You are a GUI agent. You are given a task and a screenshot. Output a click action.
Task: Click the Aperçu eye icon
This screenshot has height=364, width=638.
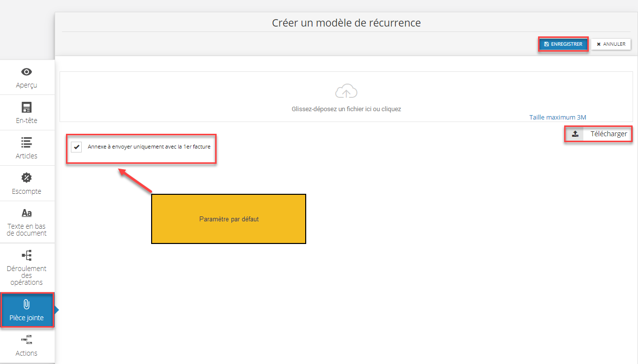(27, 72)
